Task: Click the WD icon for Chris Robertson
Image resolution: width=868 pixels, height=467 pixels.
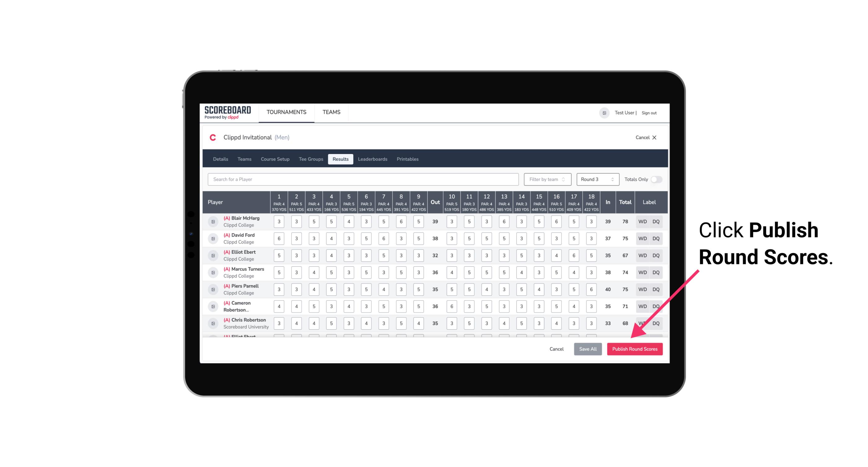Action: [x=642, y=323]
